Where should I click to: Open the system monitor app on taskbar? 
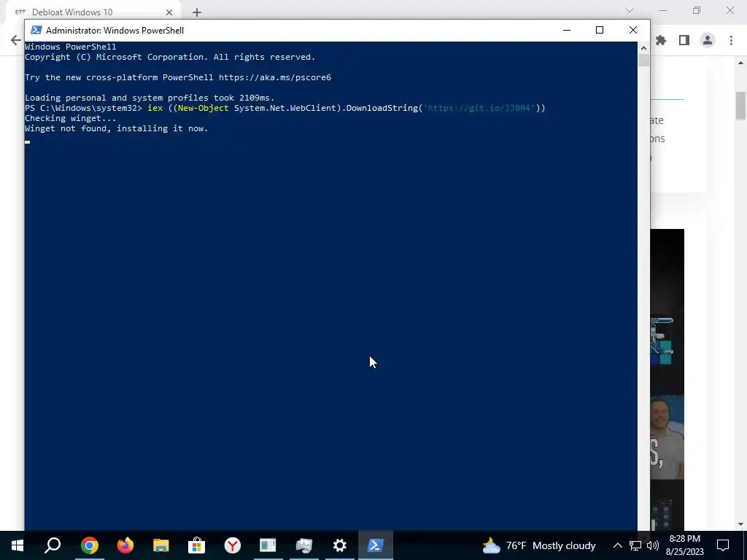click(304, 545)
